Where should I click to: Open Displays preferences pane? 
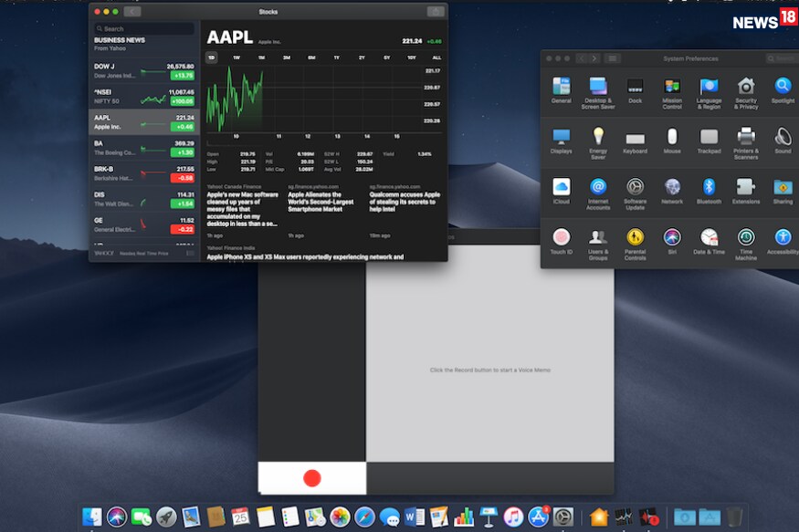(561, 141)
